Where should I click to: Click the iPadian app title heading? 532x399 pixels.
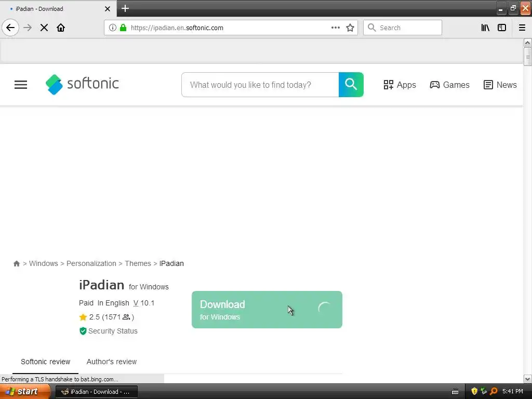click(x=101, y=285)
